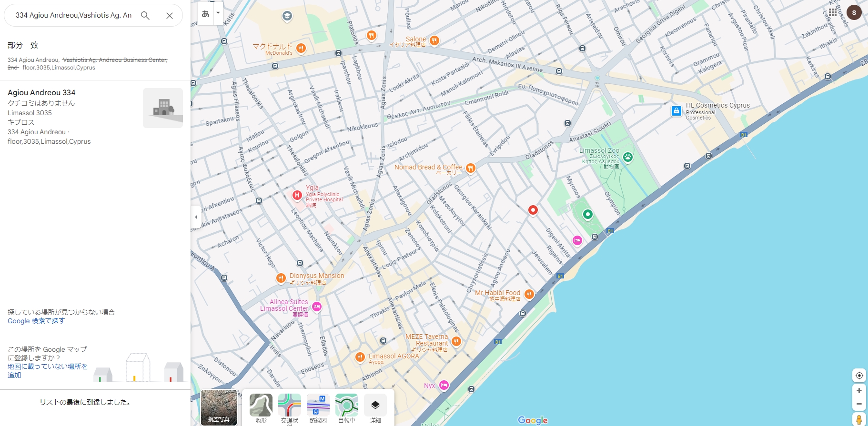Open Street View pegman icon
The width and height of the screenshot is (868, 426).
(859, 420)
